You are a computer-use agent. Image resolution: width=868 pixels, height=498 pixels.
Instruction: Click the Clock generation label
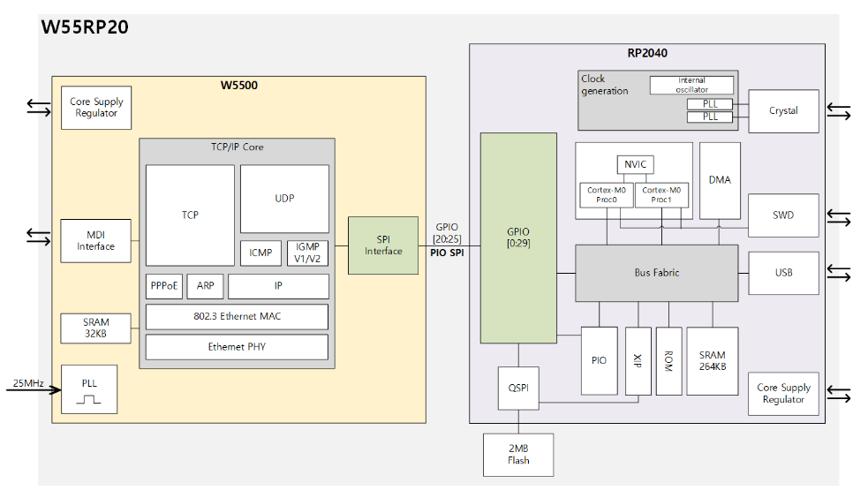605,85
